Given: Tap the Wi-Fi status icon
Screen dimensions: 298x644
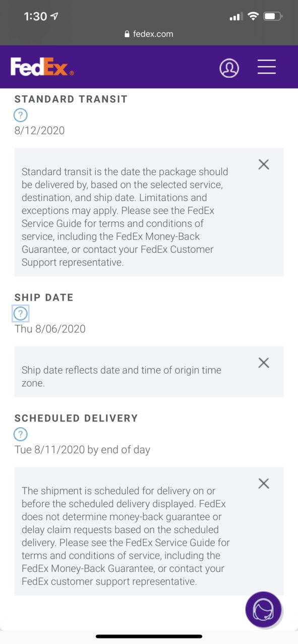Looking at the screenshot, I should coord(253,17).
